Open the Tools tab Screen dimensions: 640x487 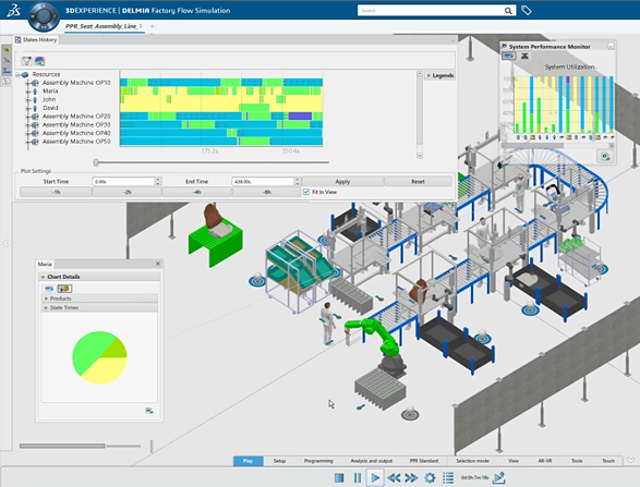click(x=577, y=461)
